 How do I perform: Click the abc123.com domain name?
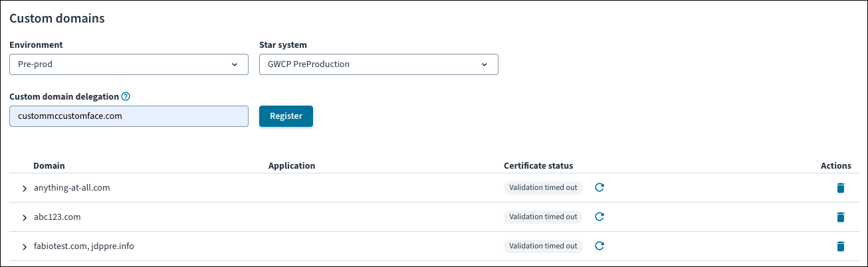tap(57, 217)
